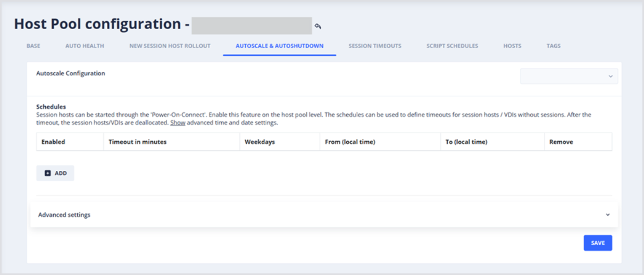Open the HOSTS tab
The height and width of the screenshot is (275, 644).
coord(512,46)
